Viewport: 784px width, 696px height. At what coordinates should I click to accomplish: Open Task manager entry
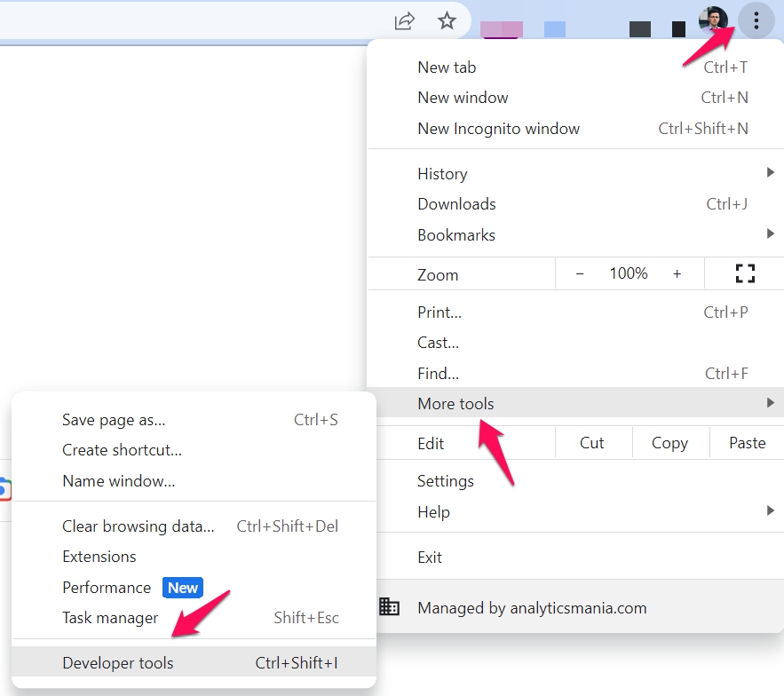tap(110, 618)
